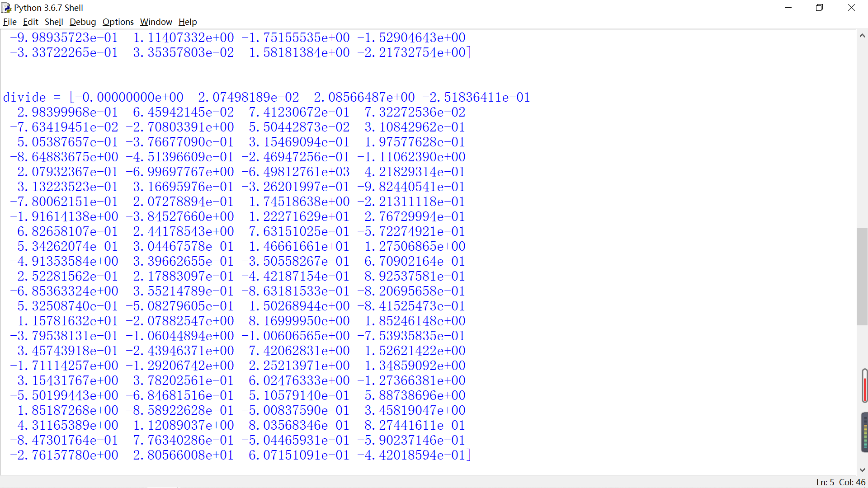
Task: Click value 3.45819047e+00
Action: 415,410
